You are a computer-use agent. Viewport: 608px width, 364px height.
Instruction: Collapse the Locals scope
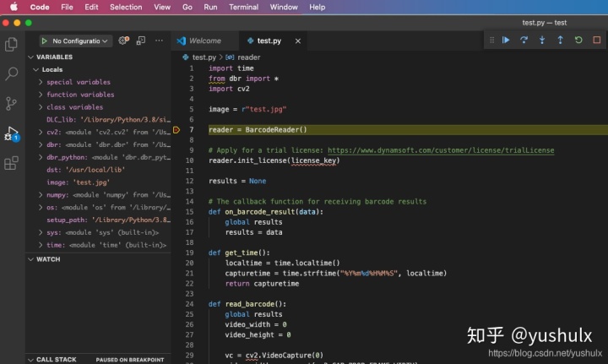pyautogui.click(x=36, y=70)
